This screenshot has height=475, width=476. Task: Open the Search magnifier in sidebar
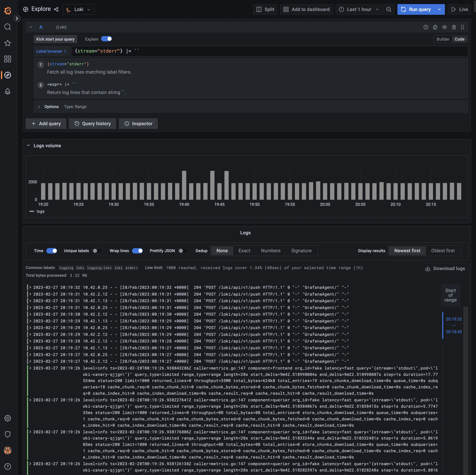click(x=8, y=27)
